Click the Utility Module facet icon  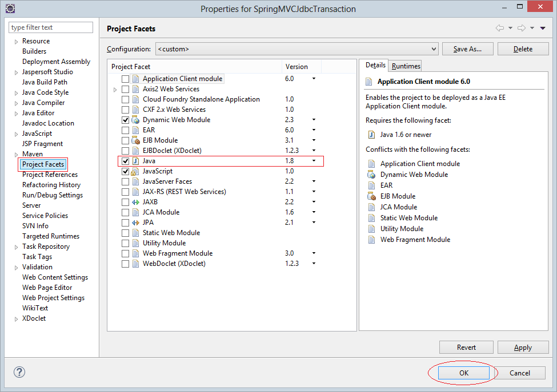[135, 243]
